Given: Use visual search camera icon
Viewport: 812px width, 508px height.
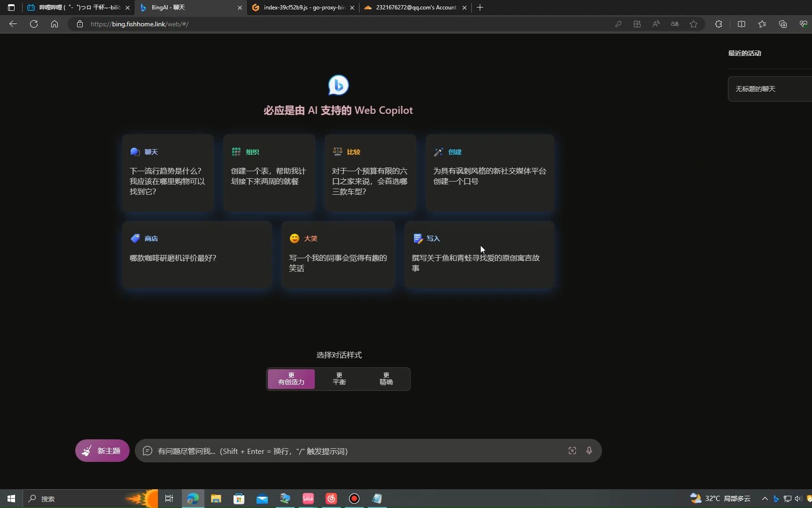Looking at the screenshot, I should click(x=572, y=451).
